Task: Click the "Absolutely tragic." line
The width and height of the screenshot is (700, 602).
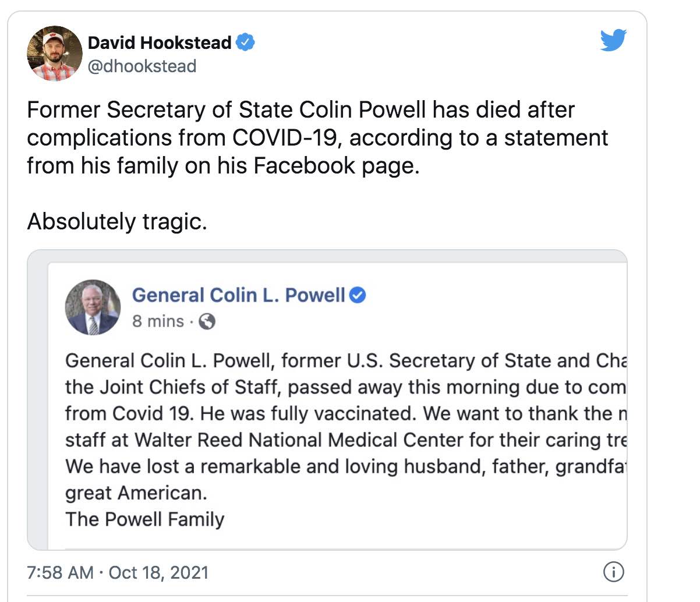Action: click(x=117, y=222)
